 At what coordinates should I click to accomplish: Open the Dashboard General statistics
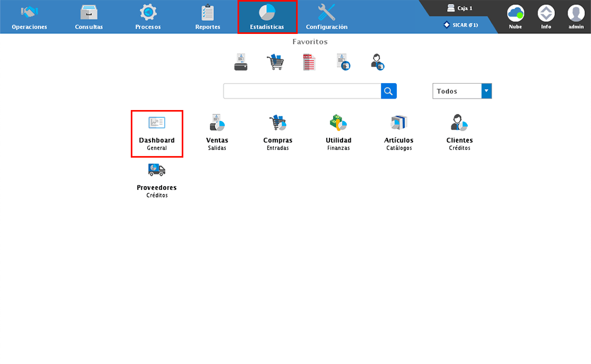pyautogui.click(x=157, y=133)
